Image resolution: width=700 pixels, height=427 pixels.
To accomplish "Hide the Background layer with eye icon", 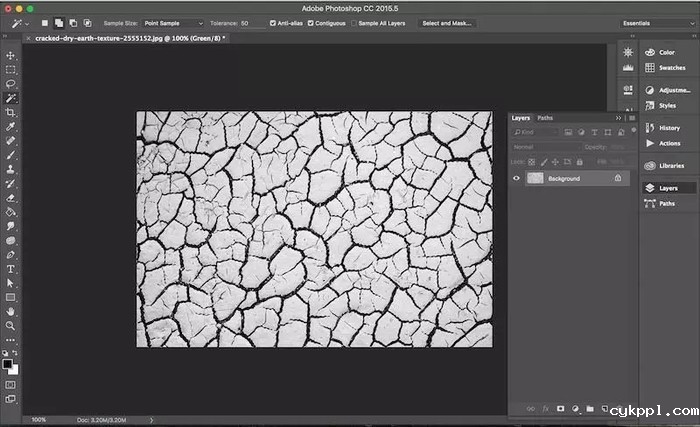I will [517, 178].
